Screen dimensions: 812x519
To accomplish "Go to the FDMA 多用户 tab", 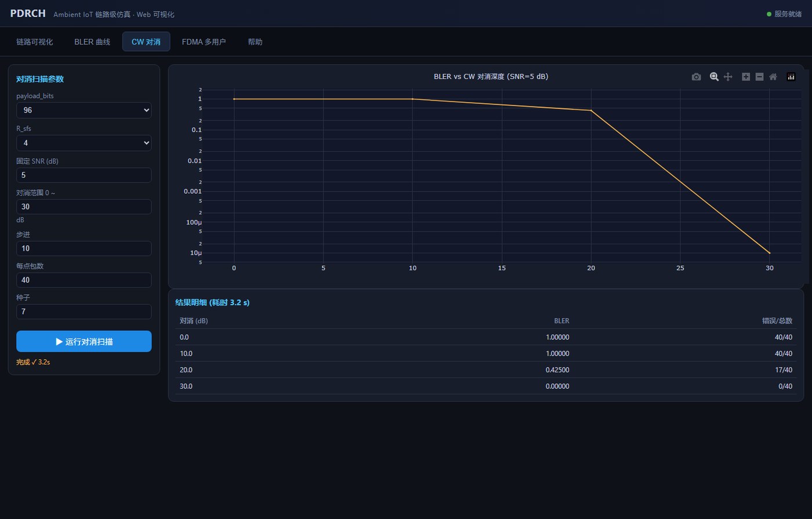I will tap(204, 42).
